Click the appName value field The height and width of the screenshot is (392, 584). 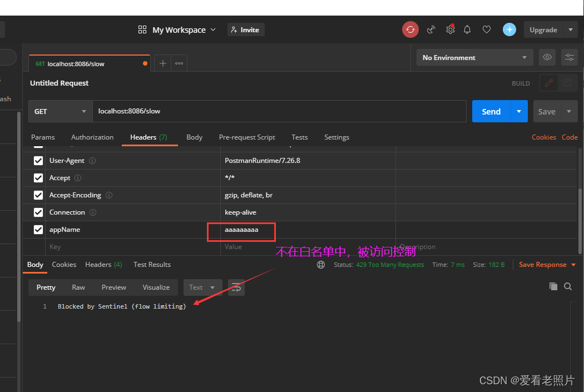308,230
